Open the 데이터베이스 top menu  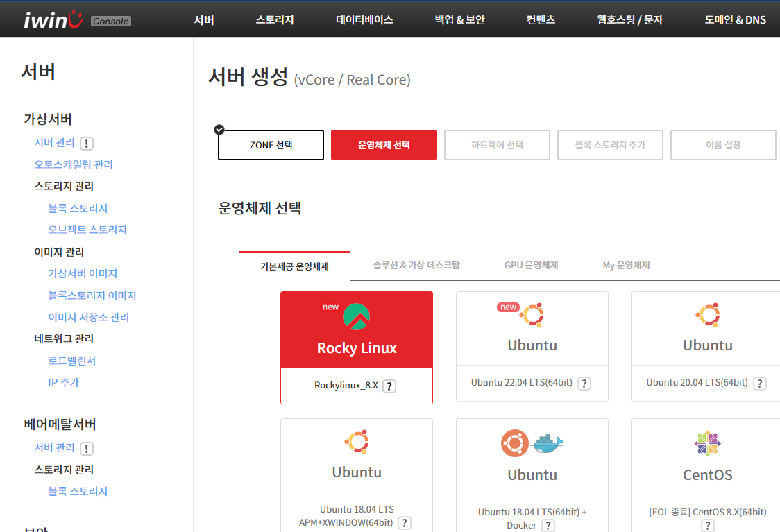pyautogui.click(x=364, y=19)
